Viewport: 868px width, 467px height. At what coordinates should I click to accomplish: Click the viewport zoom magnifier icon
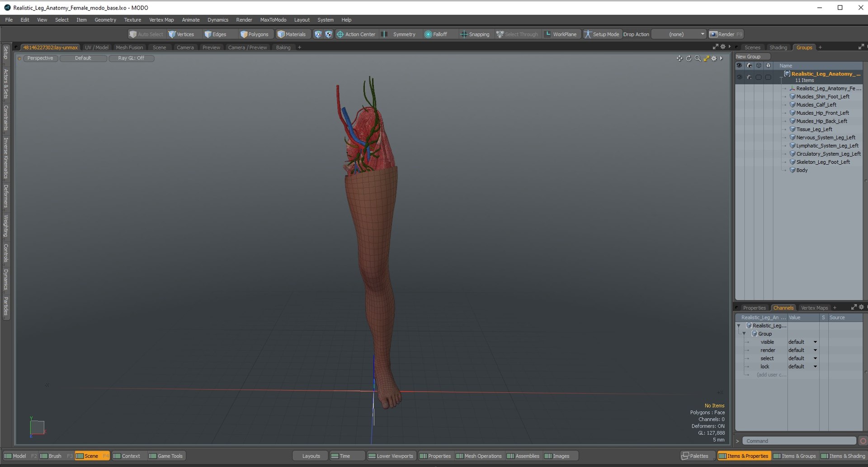click(698, 58)
